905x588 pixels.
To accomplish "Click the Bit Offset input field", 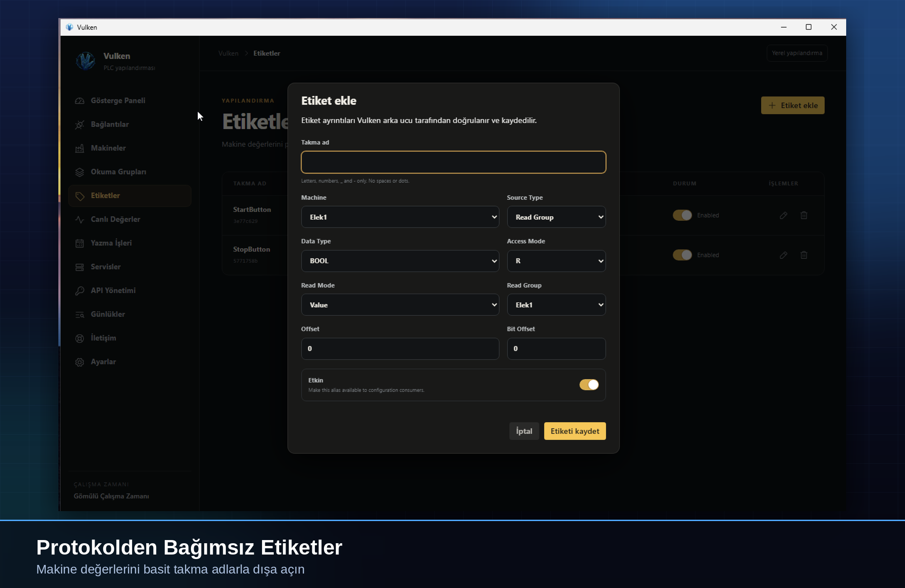I will point(556,349).
